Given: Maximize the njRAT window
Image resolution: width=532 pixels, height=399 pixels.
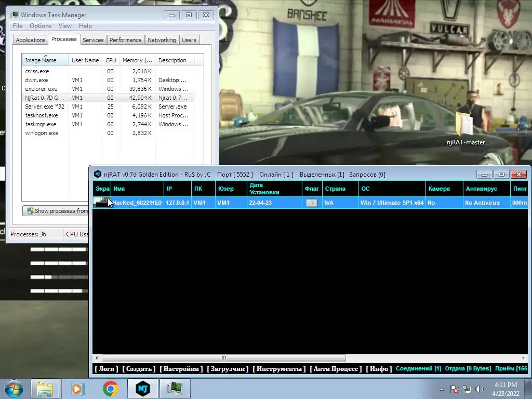Looking at the screenshot, I should click(x=501, y=175).
